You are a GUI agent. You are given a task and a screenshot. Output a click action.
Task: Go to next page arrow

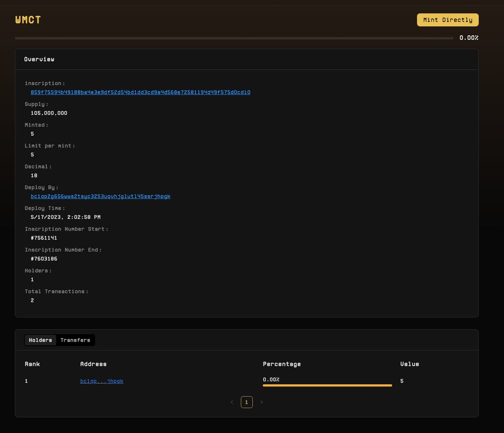(x=262, y=402)
